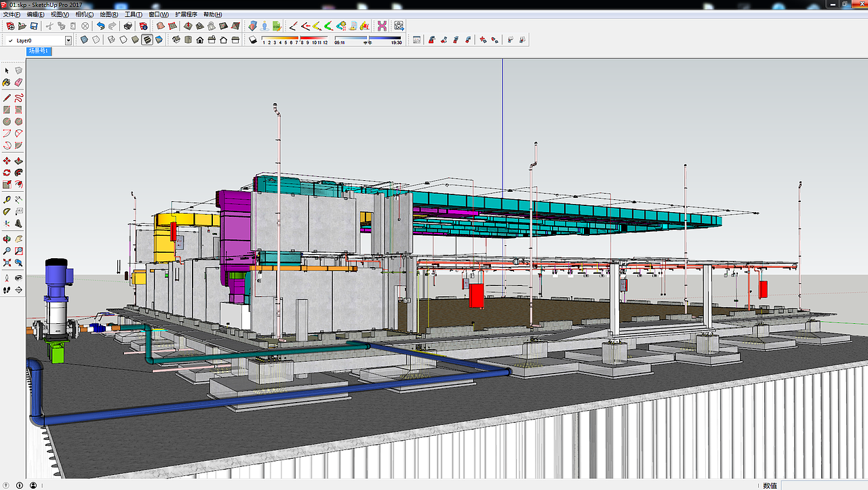Viewport: 868px width, 490px height.
Task: Pick the Freehand squiggle tool
Action: coord(19,98)
